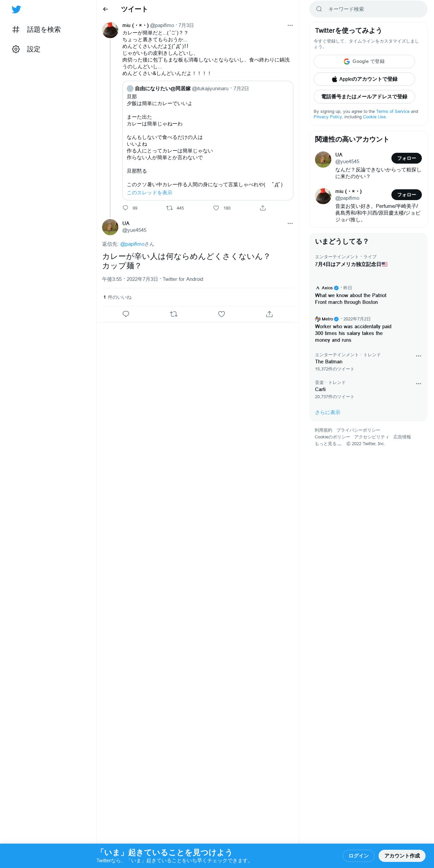Screen dimensions: 434x868
Task: Click the Twitter bird logo
Action: click(16, 9)
